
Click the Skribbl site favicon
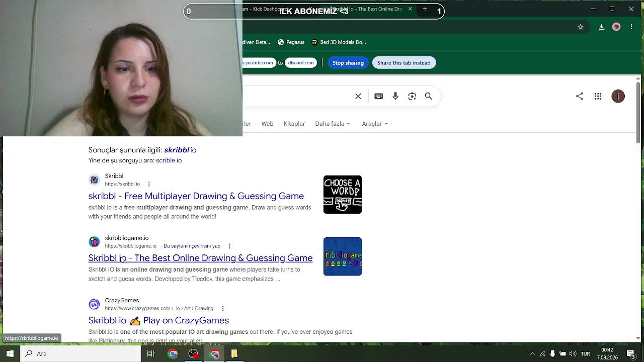(x=94, y=180)
